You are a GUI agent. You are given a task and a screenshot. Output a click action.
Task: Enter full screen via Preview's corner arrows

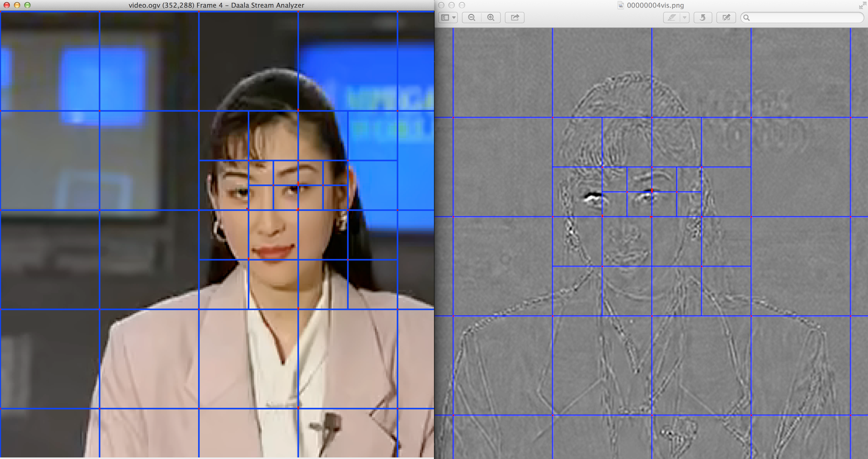(x=862, y=5)
